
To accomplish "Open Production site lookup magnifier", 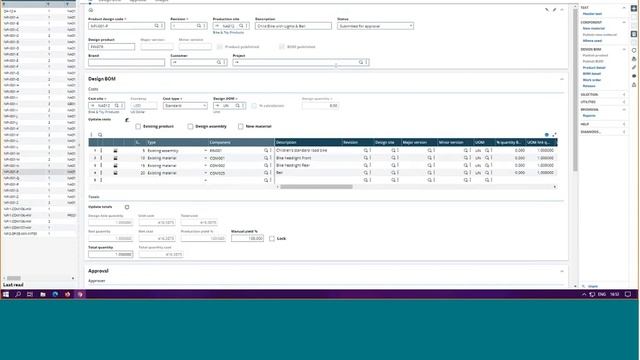I will click(x=241, y=26).
